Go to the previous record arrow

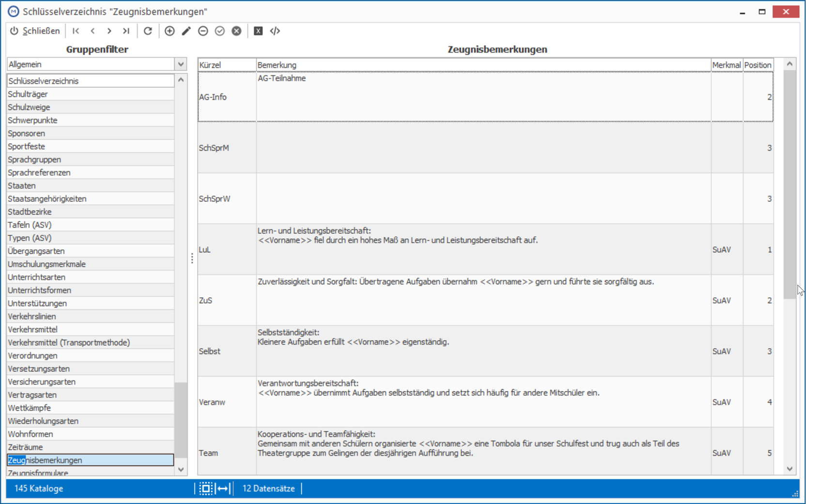tap(92, 31)
